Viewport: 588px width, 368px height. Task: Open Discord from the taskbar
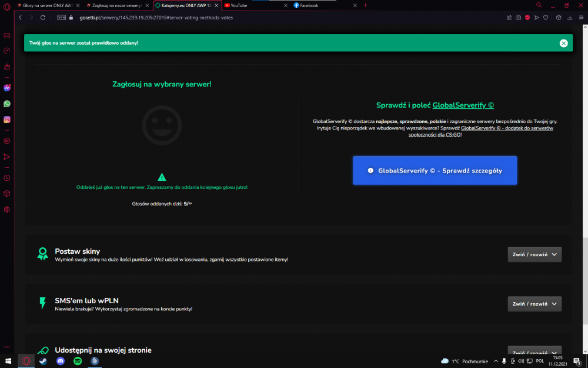(61, 362)
